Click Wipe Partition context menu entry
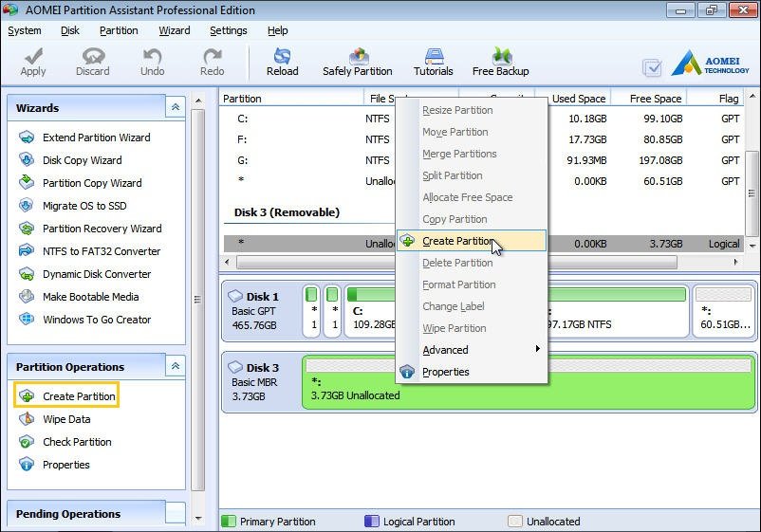Screen dimensions: 761x532 pos(472,328)
